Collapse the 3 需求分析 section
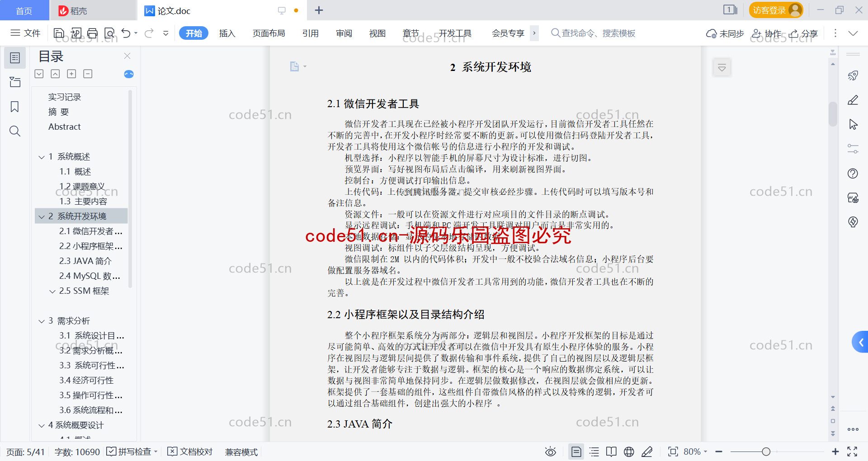The width and height of the screenshot is (868, 461). [42, 321]
